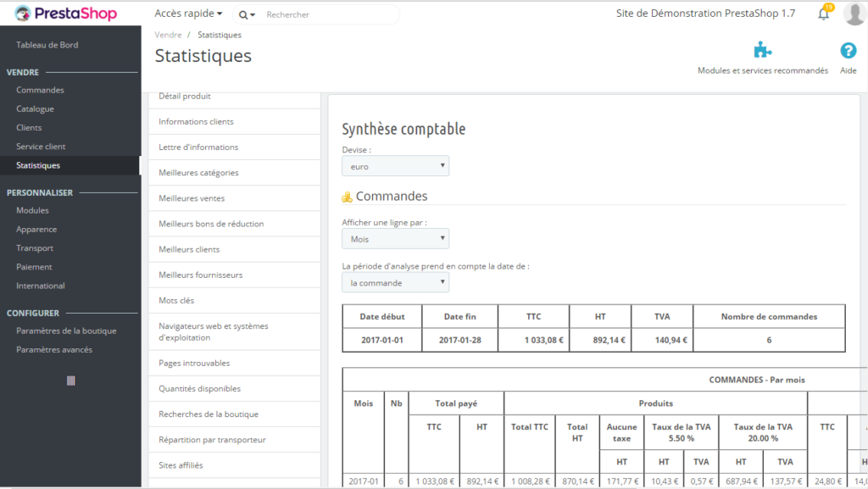Click the Vendre breadcrumb link
868x489 pixels.
pyautogui.click(x=169, y=35)
